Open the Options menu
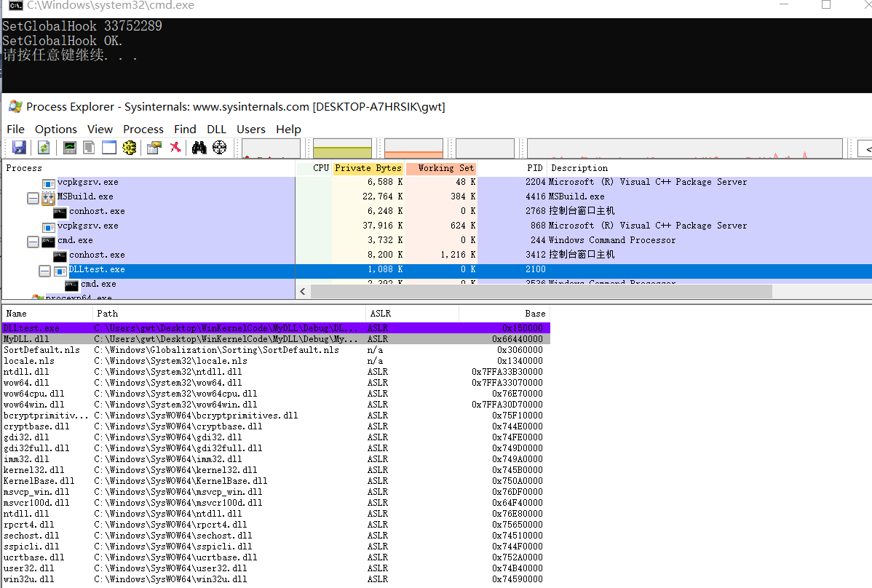This screenshot has height=588, width=872. (x=55, y=129)
